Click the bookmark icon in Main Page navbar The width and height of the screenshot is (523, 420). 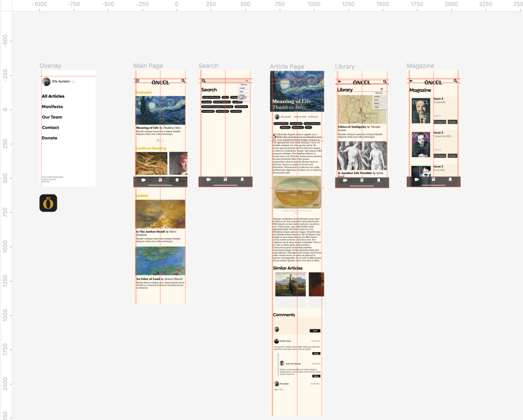pos(177,180)
